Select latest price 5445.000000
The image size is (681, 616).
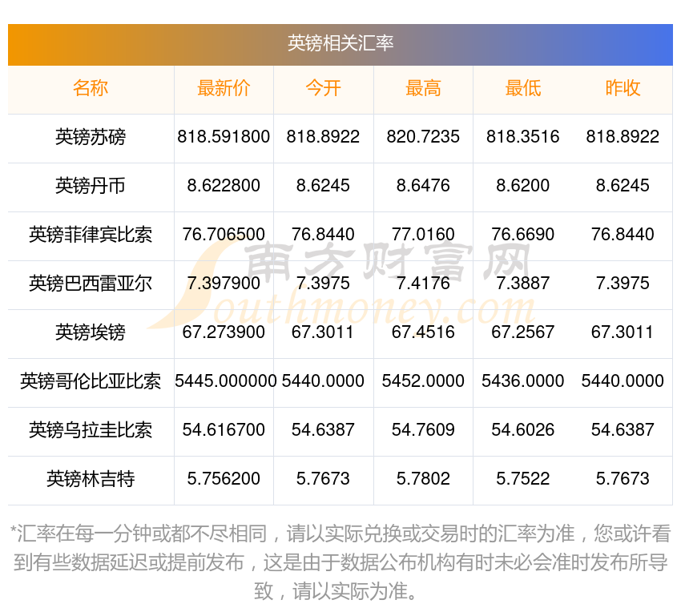(x=225, y=381)
